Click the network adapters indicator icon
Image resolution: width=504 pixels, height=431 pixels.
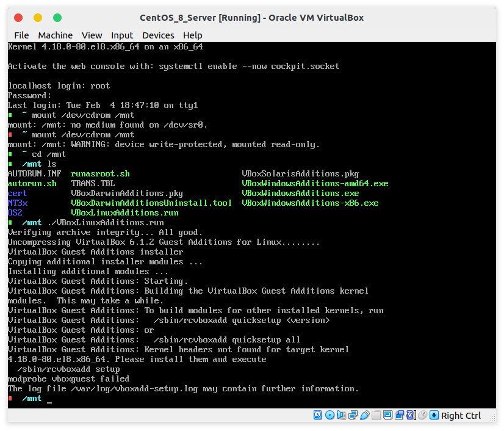click(353, 415)
